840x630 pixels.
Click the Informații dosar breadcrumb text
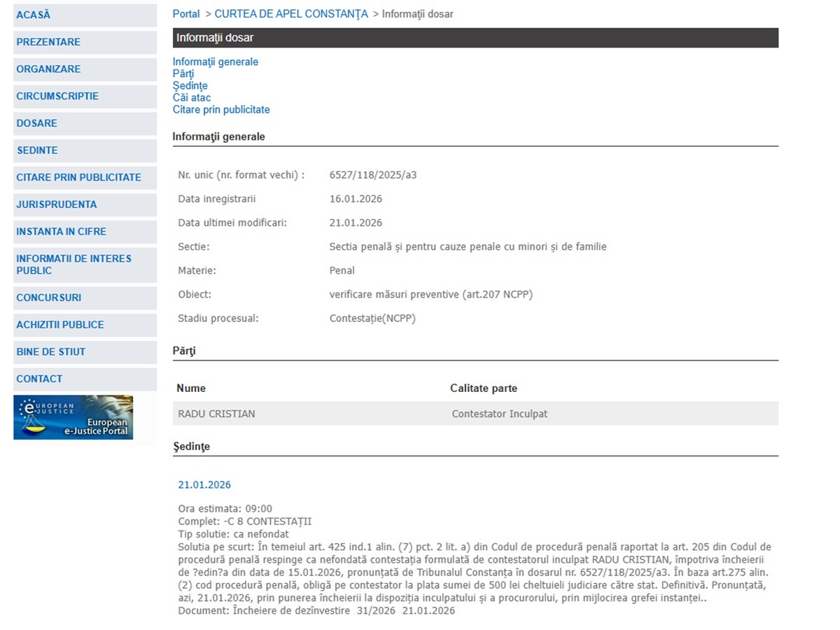[418, 14]
